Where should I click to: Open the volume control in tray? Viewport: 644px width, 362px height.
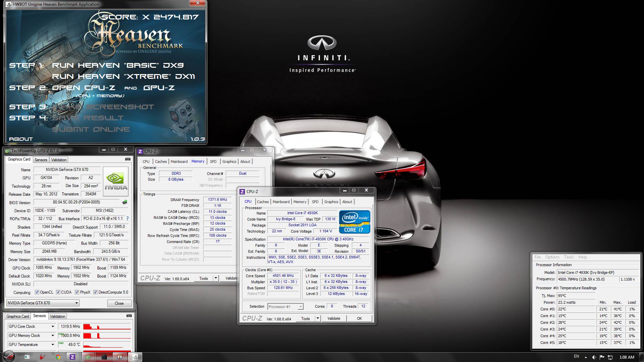click(594, 357)
